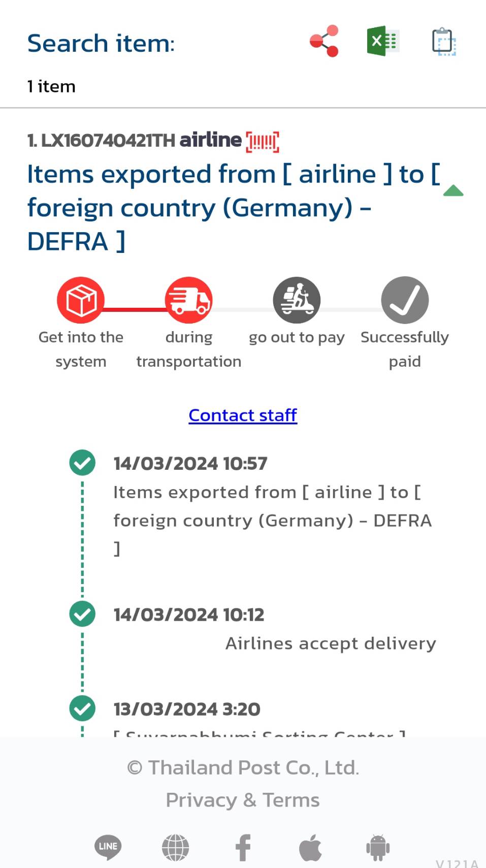The width and height of the screenshot is (486, 868).
Task: Tap the red barcode icon
Action: pos(263,142)
